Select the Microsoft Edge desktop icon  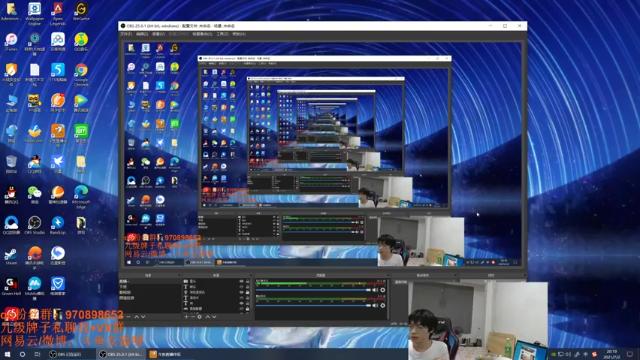[x=81, y=196]
